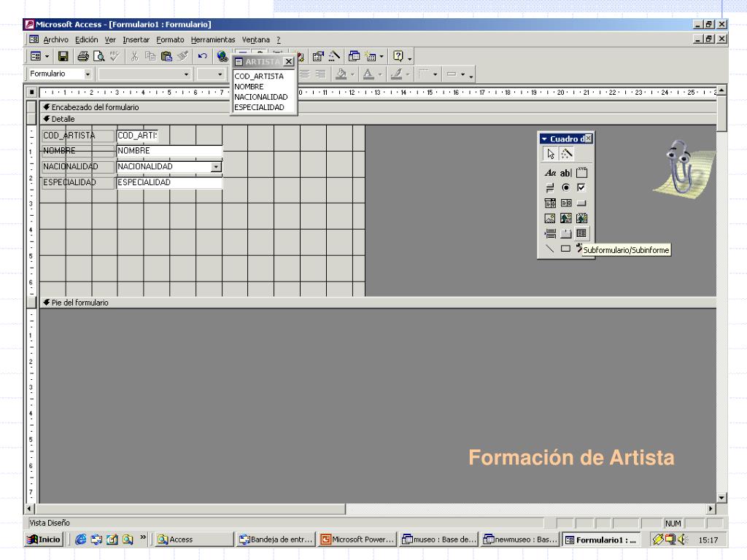Open the Herramientas menu
This screenshot has height=560, width=747.
coord(213,39)
